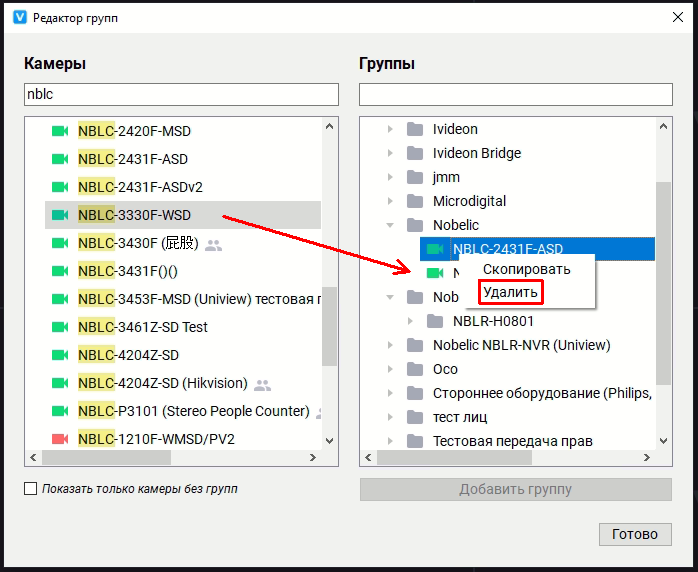Click the Ivideon folder icon
698x572 pixels.
click(415, 129)
